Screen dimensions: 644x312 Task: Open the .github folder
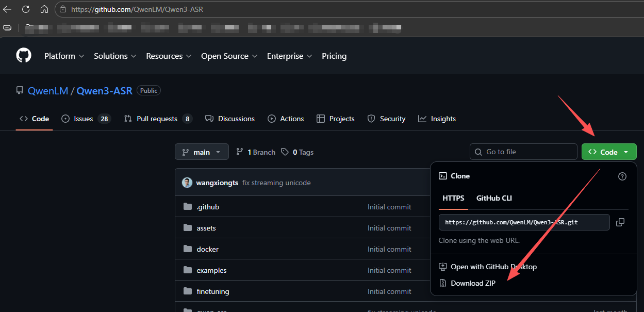pyautogui.click(x=208, y=207)
